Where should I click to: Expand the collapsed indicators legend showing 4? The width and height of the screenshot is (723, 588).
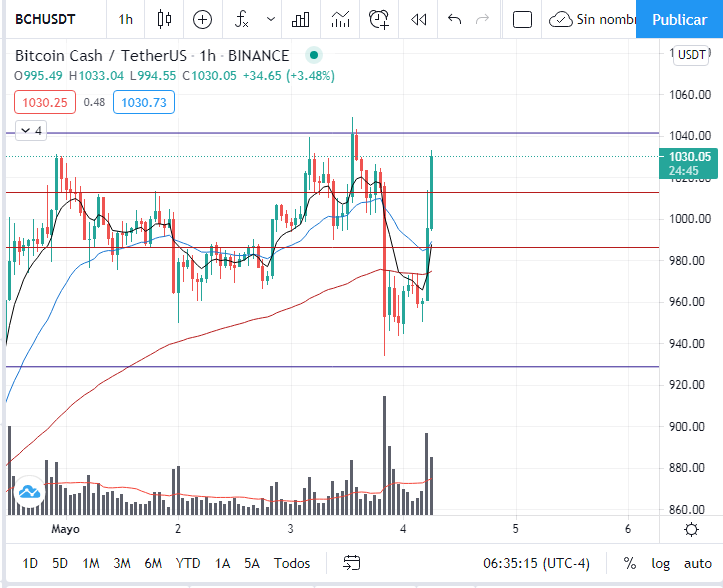[x=31, y=131]
